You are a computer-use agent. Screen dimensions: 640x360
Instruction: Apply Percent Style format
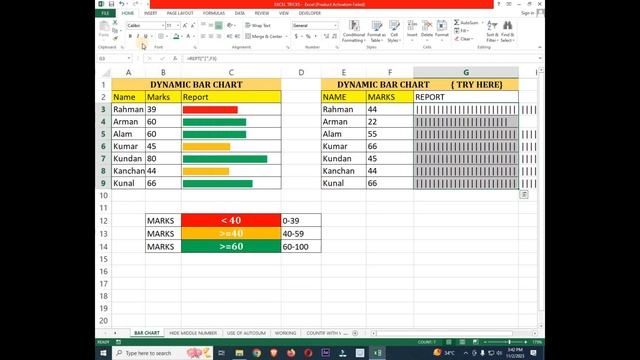[309, 36]
